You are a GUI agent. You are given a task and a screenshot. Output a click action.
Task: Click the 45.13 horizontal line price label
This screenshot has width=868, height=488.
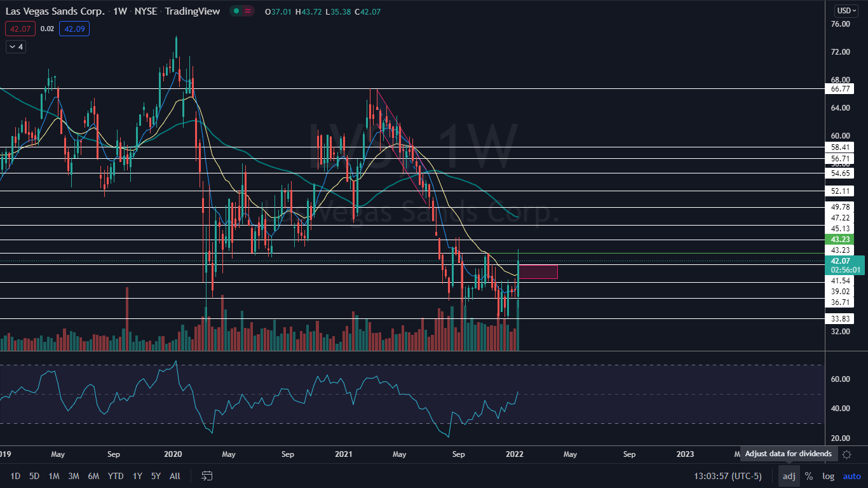pyautogui.click(x=840, y=229)
